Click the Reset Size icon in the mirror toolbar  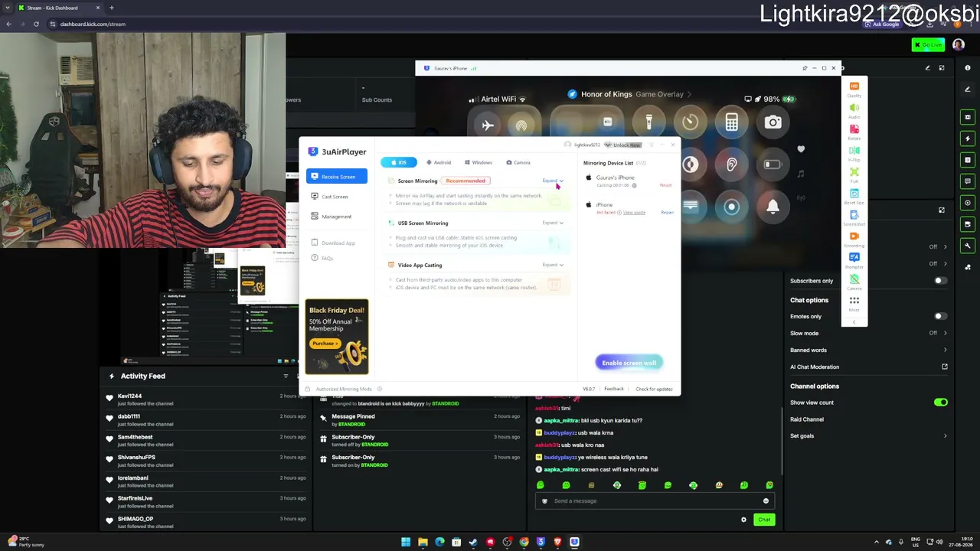[x=854, y=193]
